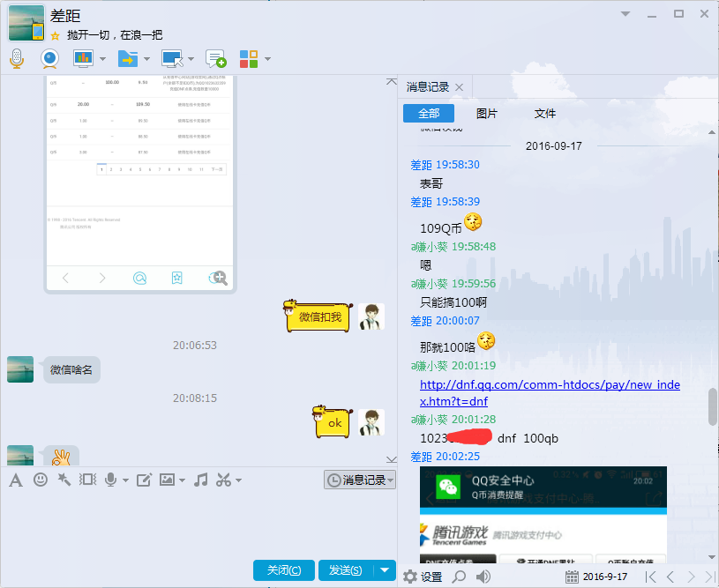The height and width of the screenshot is (588, 719).
Task: Click the create group chat icon
Action: tap(216, 59)
